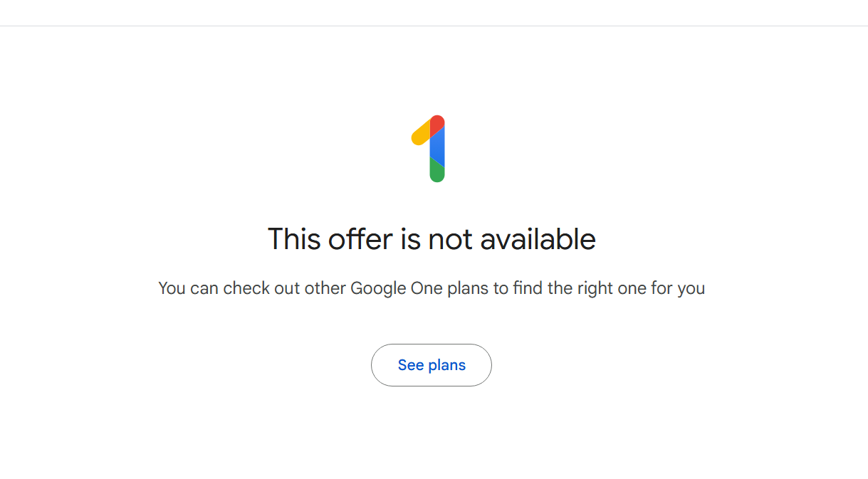Click the word "available" in the heading
Image resolution: width=868 pixels, height=479 pixels.
[x=538, y=239]
